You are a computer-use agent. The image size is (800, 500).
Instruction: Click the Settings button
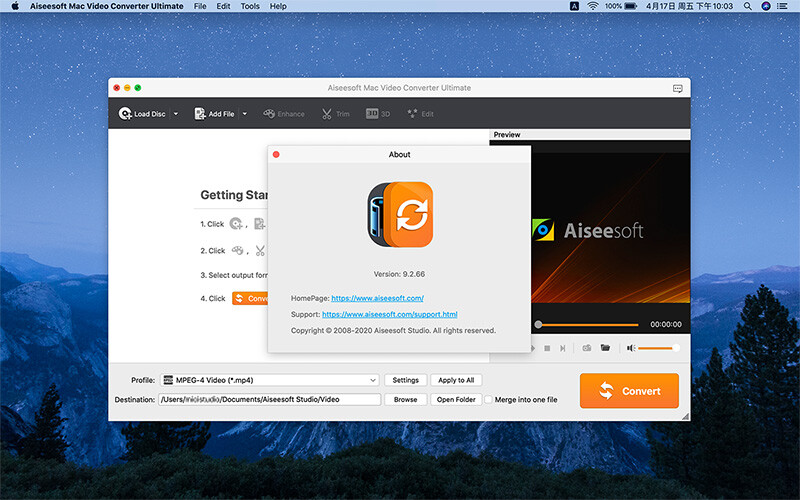(406, 380)
